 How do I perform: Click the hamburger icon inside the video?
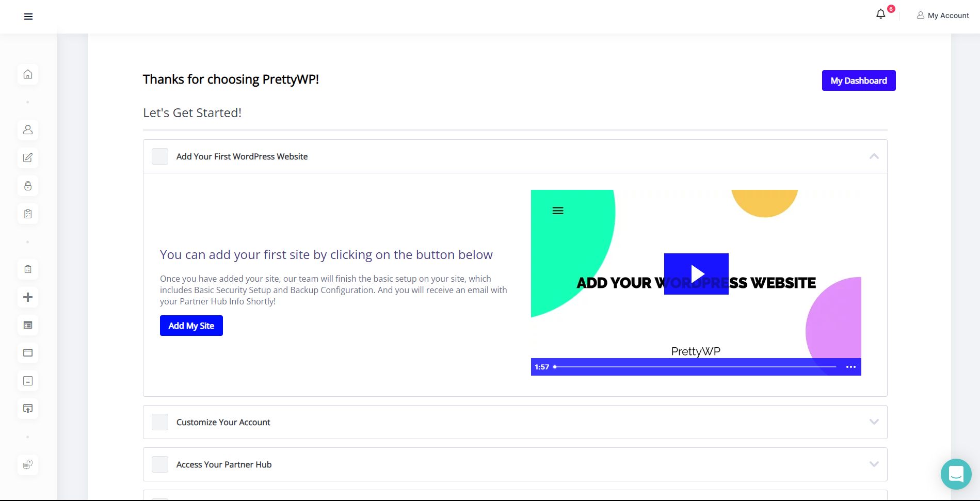pyautogui.click(x=558, y=211)
